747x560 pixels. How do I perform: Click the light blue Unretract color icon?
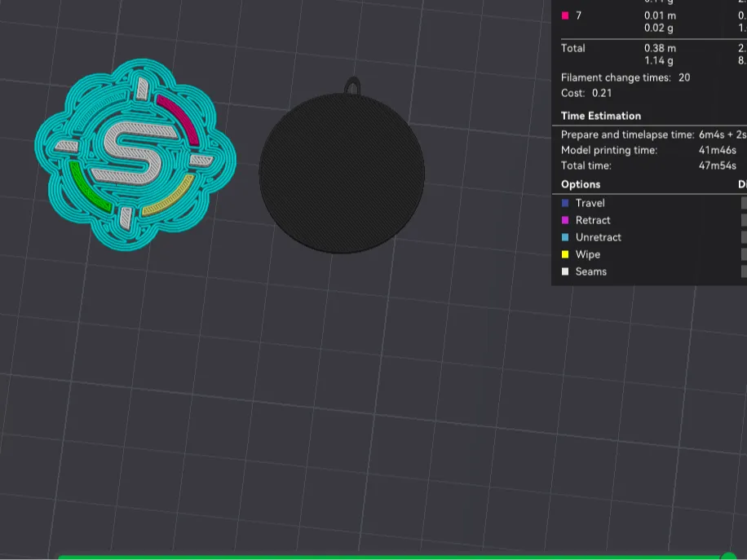click(x=565, y=237)
